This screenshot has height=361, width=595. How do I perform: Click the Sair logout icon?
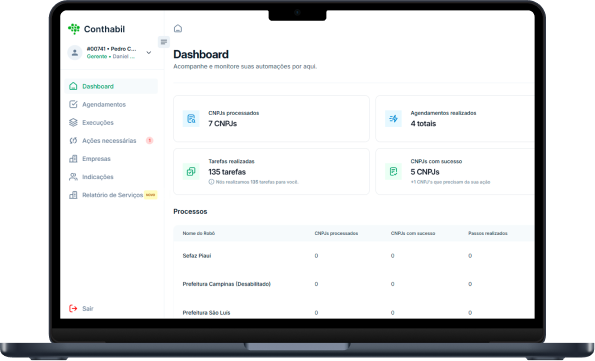click(x=73, y=308)
